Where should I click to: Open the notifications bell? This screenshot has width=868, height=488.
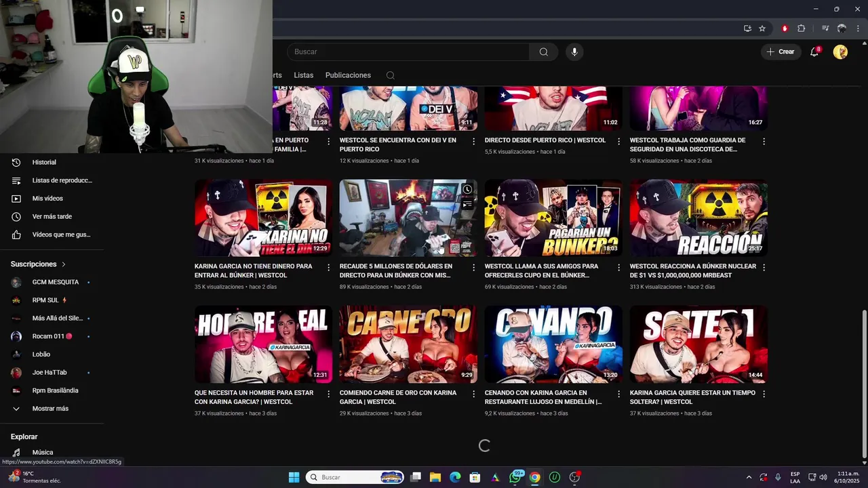click(x=815, y=52)
